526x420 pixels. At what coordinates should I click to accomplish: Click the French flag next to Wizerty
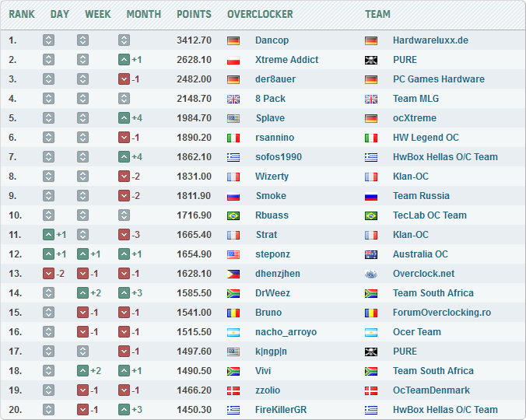click(233, 177)
